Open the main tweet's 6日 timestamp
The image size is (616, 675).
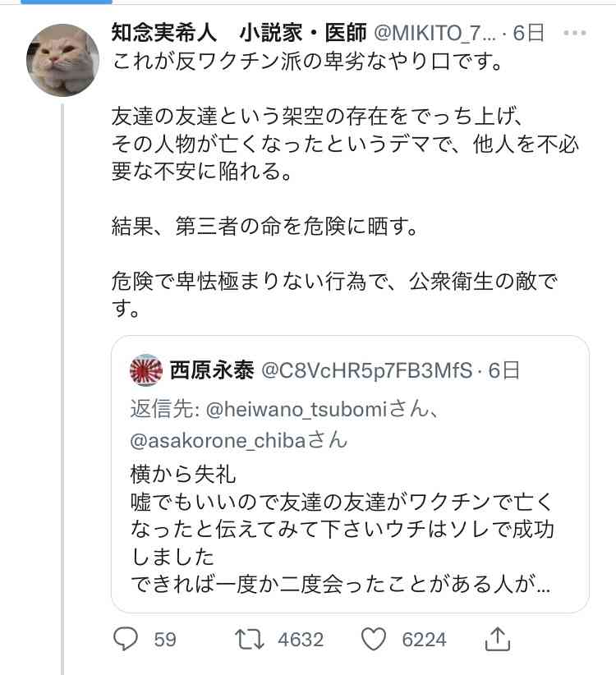(x=528, y=33)
